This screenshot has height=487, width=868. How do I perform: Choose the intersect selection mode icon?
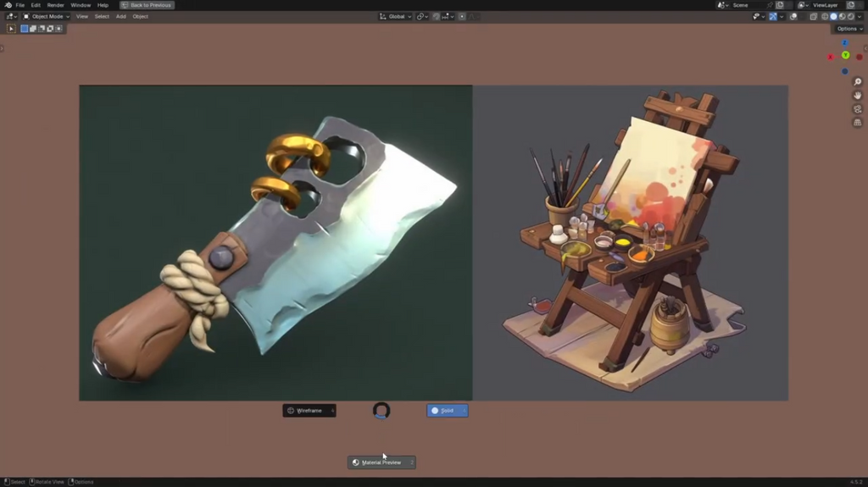pyautogui.click(x=58, y=29)
